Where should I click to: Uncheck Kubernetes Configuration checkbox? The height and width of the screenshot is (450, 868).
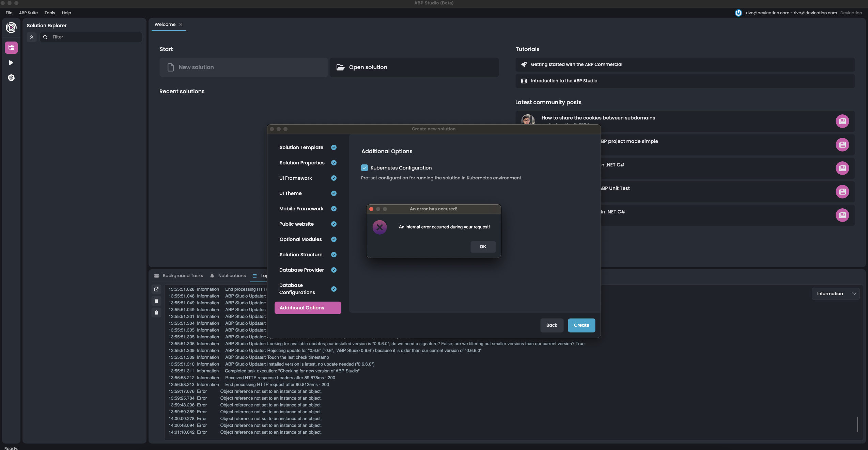(x=365, y=168)
